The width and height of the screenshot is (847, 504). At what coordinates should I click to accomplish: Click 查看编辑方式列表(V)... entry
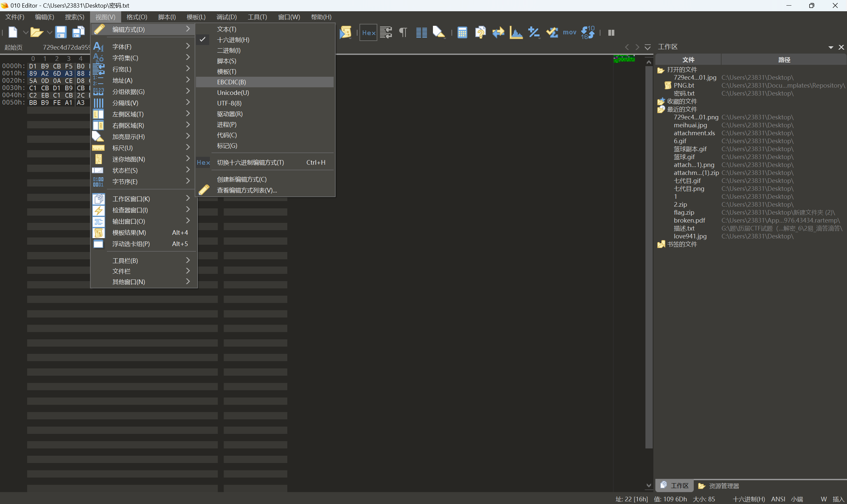pos(265,190)
